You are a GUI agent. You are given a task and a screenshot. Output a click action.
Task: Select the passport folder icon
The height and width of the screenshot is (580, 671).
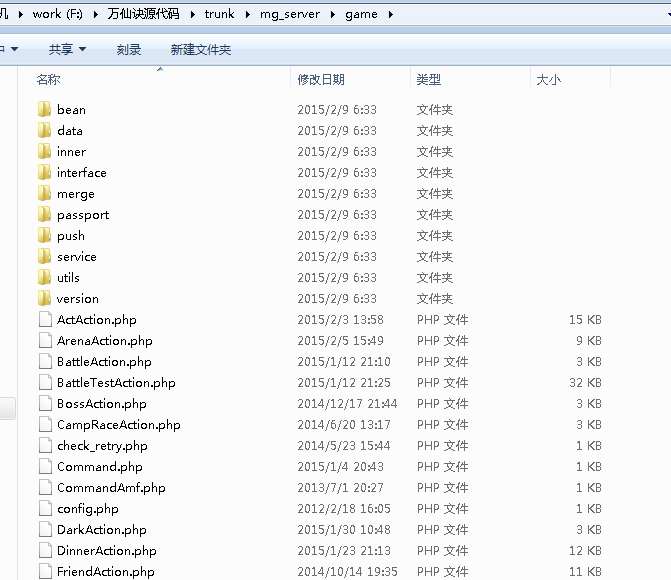click(x=44, y=215)
